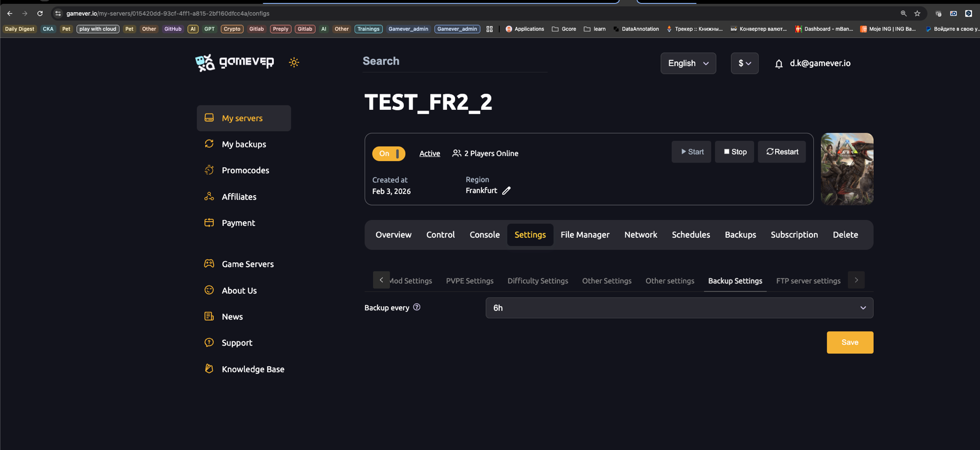Select Backup Settings sub-tab
Screen dimensions: 980x450
pyautogui.click(x=735, y=281)
